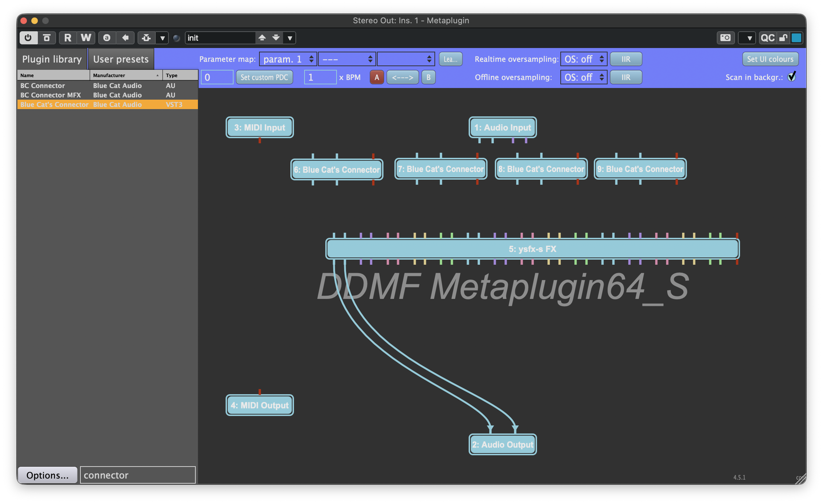Viewport: 823px width, 504px height.
Task: Open the empty third parameter map dropdown
Action: [406, 59]
